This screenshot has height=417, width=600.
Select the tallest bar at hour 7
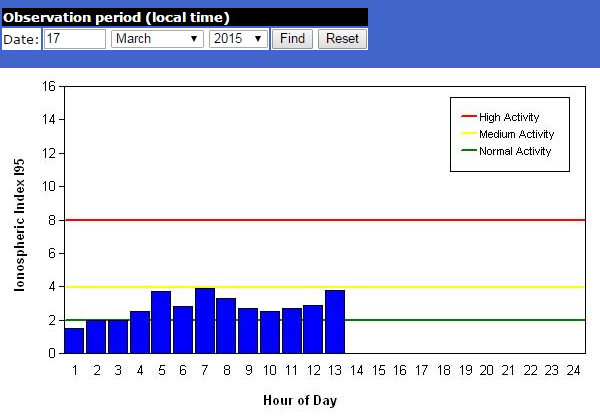pyautogui.click(x=205, y=321)
